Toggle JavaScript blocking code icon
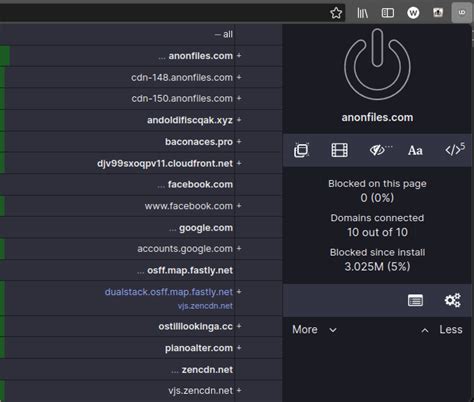 tap(455, 150)
